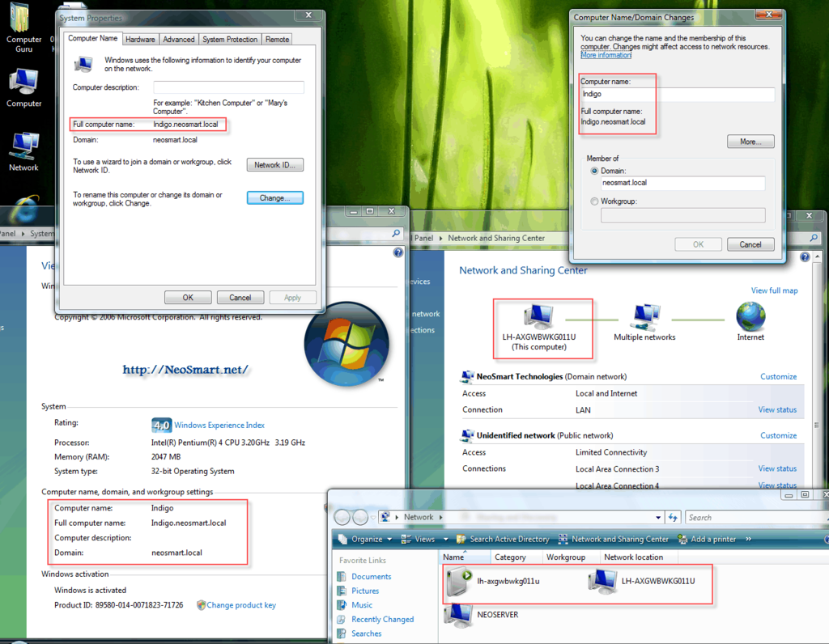This screenshot has width=829, height=644.
Task: Open the Organize dropdown menu
Action: click(366, 539)
